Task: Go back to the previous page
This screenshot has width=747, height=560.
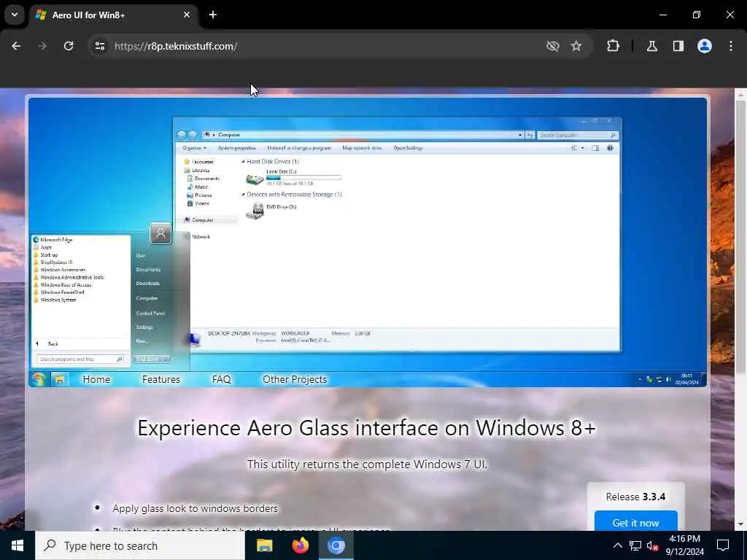Action: click(16, 46)
